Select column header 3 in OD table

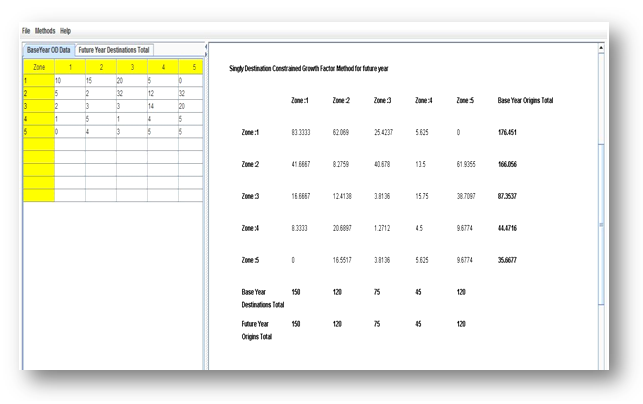tap(130, 67)
